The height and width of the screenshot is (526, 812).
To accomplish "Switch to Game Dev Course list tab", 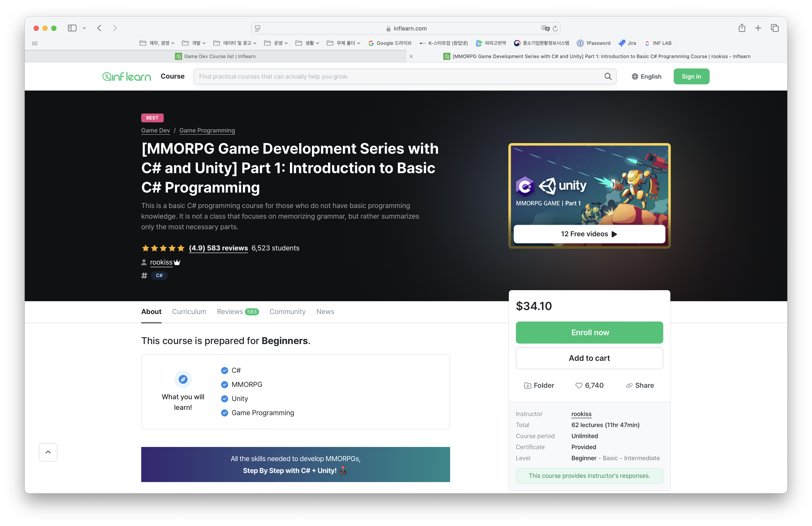I will pyautogui.click(x=215, y=56).
